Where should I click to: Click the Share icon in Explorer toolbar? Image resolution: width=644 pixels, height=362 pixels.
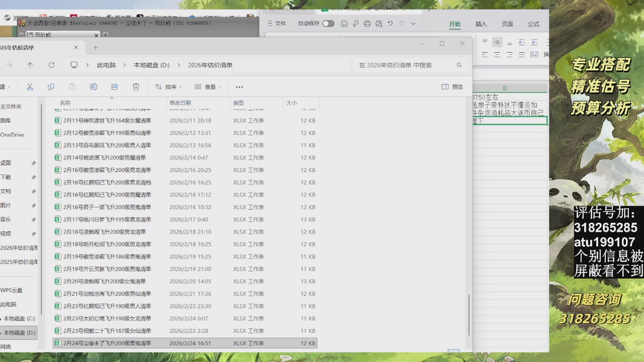tap(115, 87)
